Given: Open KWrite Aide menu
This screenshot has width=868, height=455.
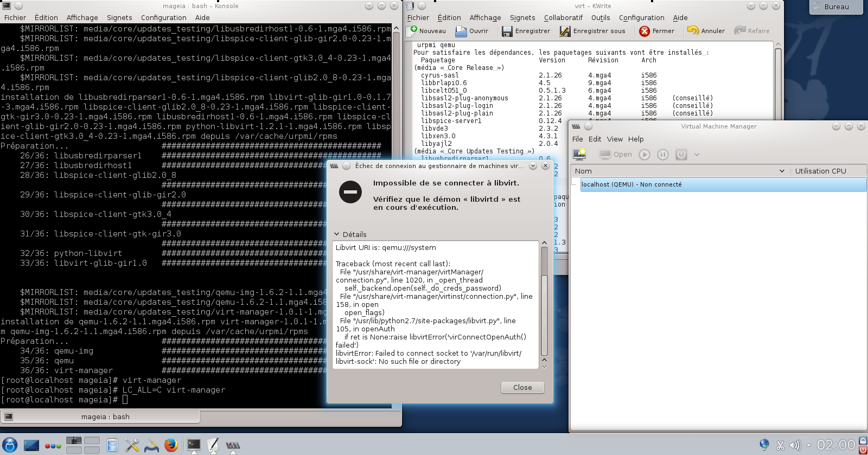Looking at the screenshot, I should point(680,17).
